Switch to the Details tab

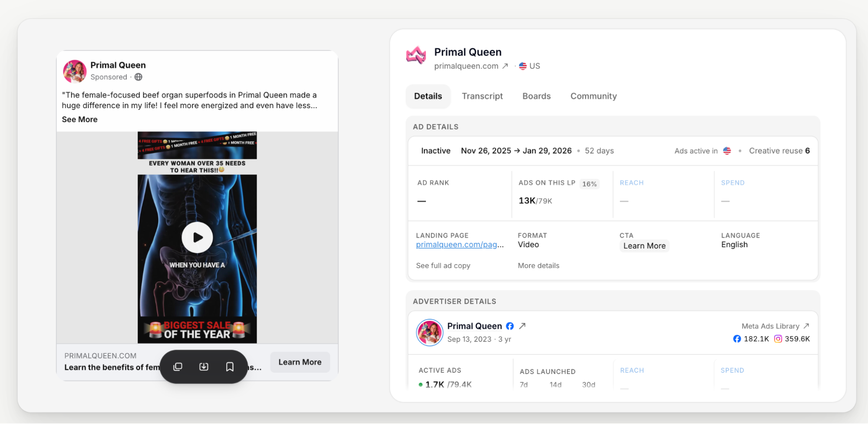click(x=428, y=96)
